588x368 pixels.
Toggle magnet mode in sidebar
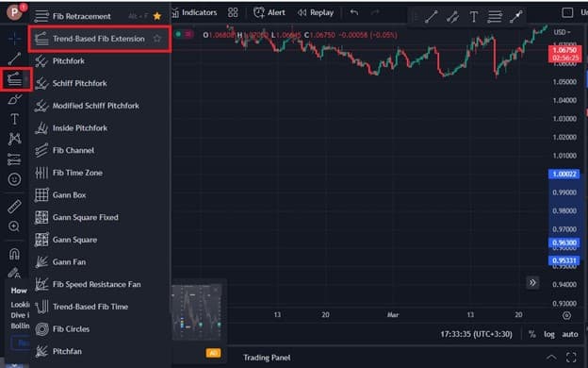tap(14, 254)
